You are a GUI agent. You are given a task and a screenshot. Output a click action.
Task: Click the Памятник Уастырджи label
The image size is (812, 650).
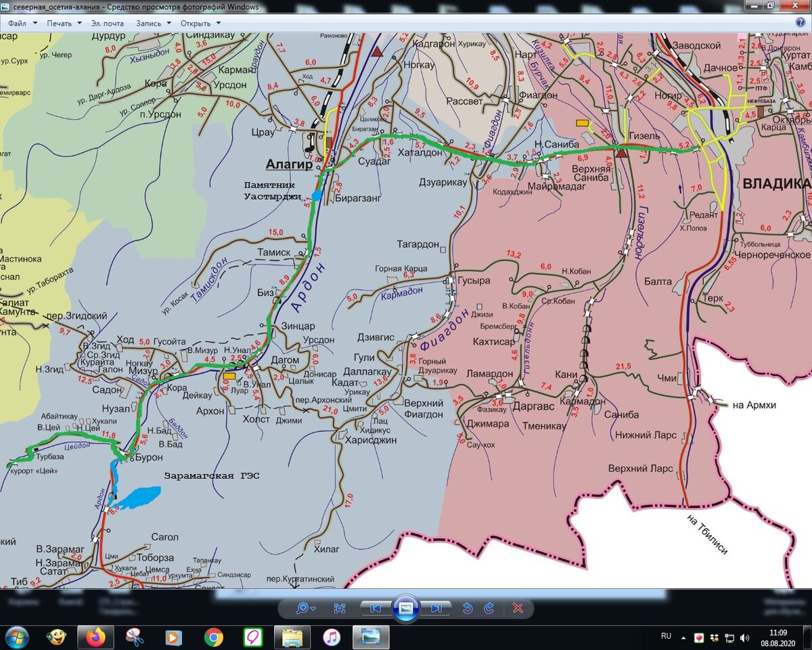tap(273, 190)
